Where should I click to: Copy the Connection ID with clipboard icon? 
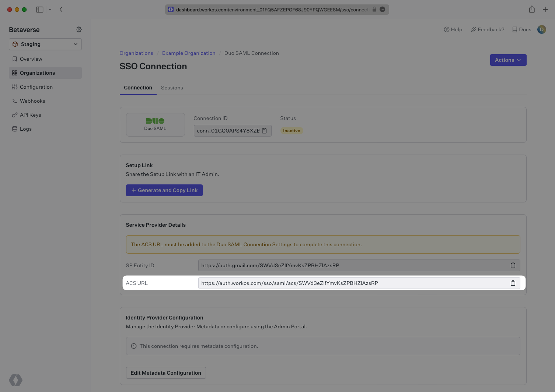(x=264, y=131)
